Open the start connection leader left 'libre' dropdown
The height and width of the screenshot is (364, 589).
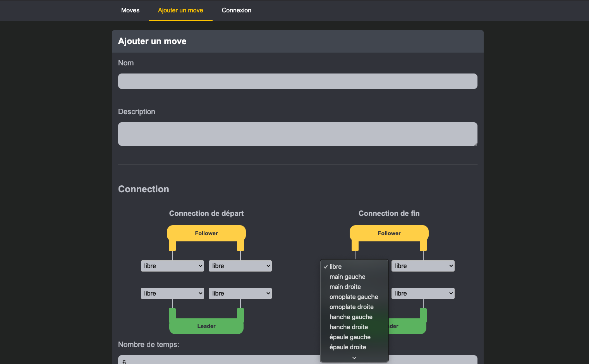(x=172, y=293)
